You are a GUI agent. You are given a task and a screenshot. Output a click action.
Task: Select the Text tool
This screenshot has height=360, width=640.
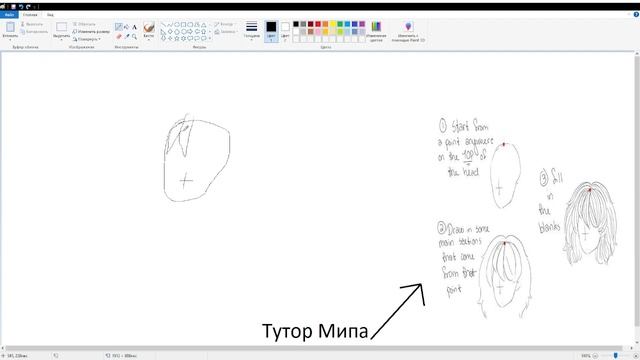point(134,27)
